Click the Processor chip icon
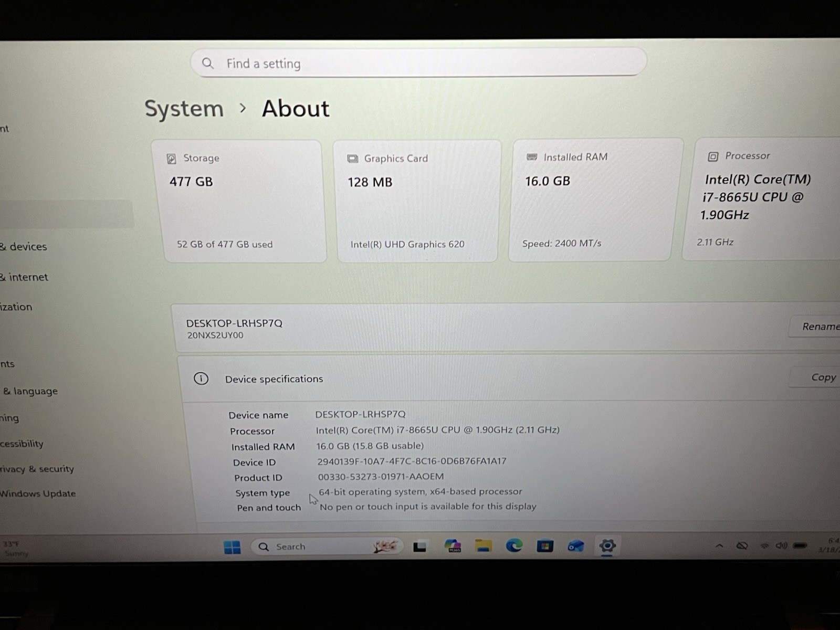840x630 pixels. point(713,156)
